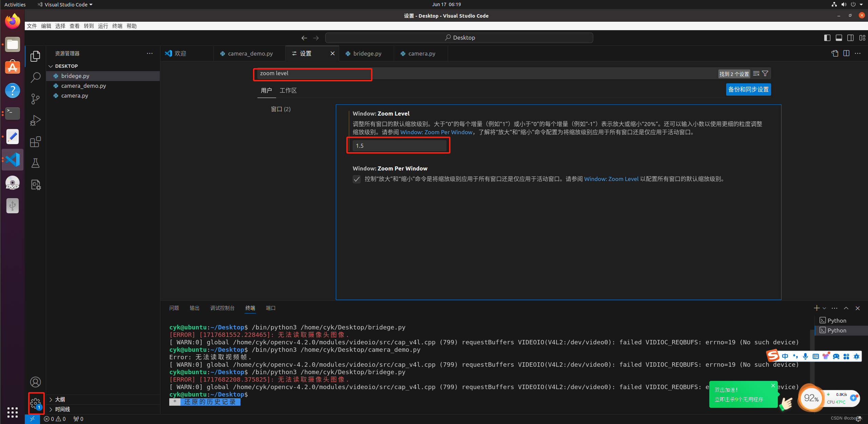The image size is (868, 424).
Task: Open the 终端 menu in the menu bar
Action: click(117, 26)
